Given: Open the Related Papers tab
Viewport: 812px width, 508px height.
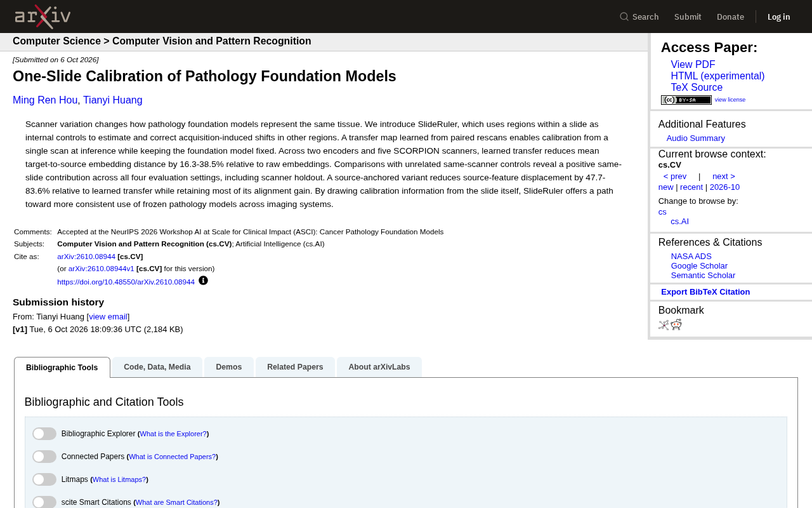Looking at the screenshot, I should pyautogui.click(x=295, y=367).
